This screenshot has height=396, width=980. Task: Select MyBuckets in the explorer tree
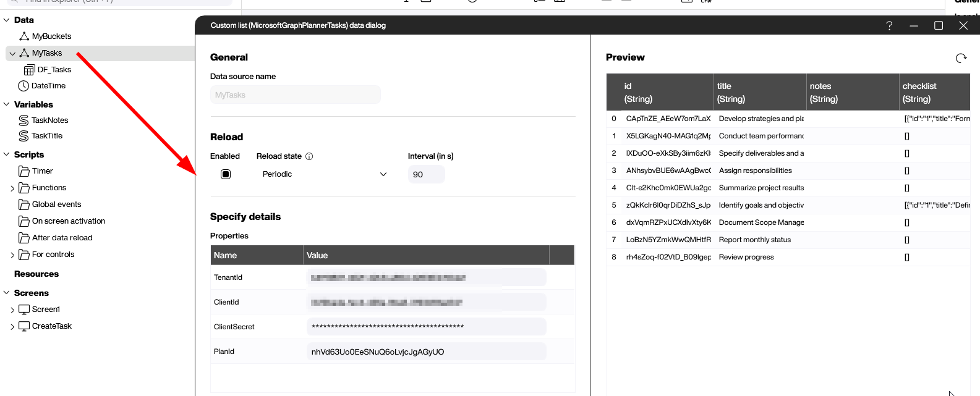(x=51, y=36)
